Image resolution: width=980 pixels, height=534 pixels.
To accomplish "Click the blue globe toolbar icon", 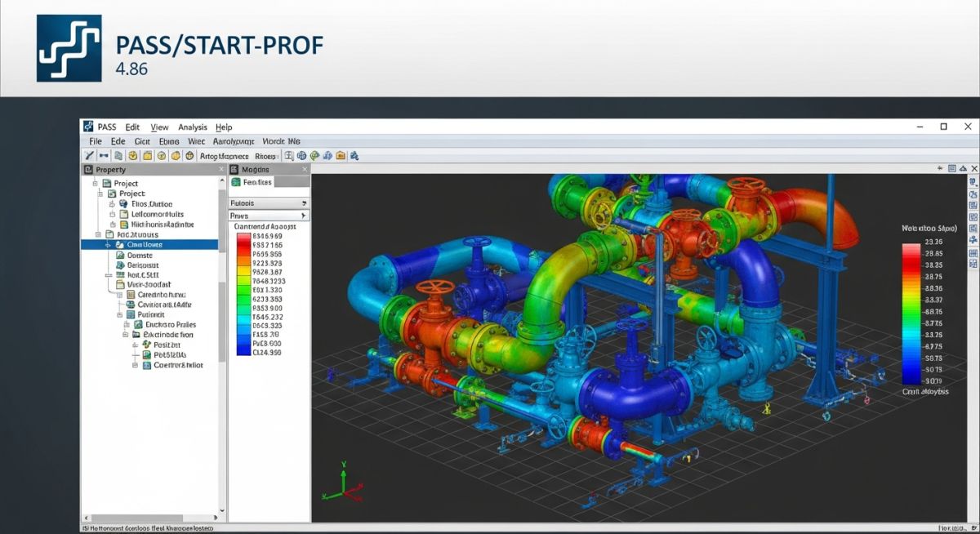I will tap(301, 155).
